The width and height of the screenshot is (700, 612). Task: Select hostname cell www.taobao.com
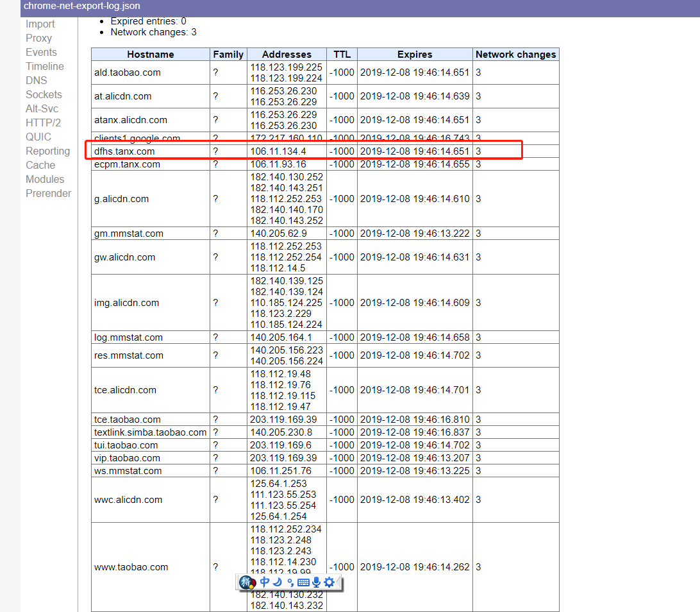click(x=151, y=567)
